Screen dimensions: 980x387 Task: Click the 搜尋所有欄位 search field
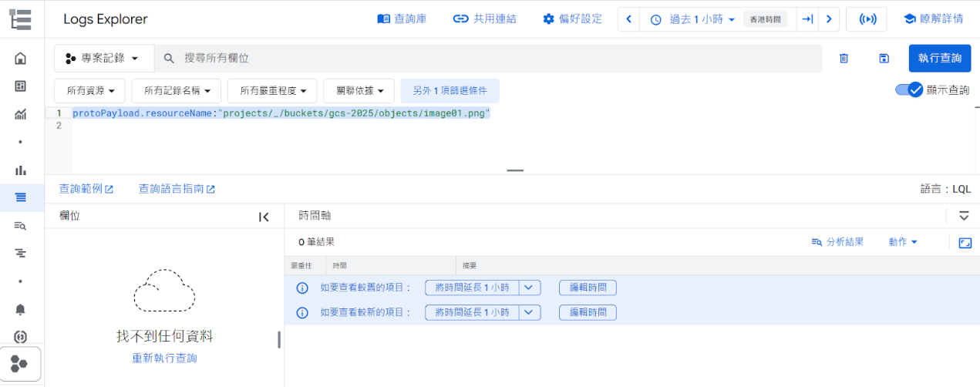click(493, 59)
